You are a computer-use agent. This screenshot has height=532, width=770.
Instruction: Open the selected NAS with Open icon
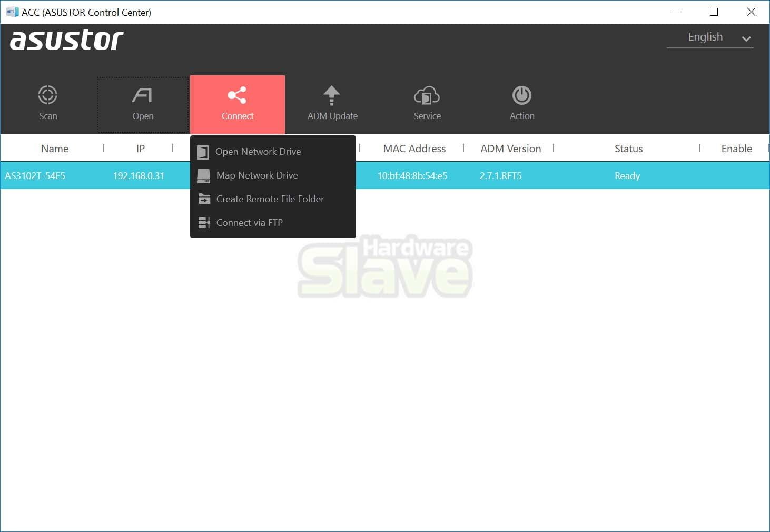pyautogui.click(x=142, y=95)
